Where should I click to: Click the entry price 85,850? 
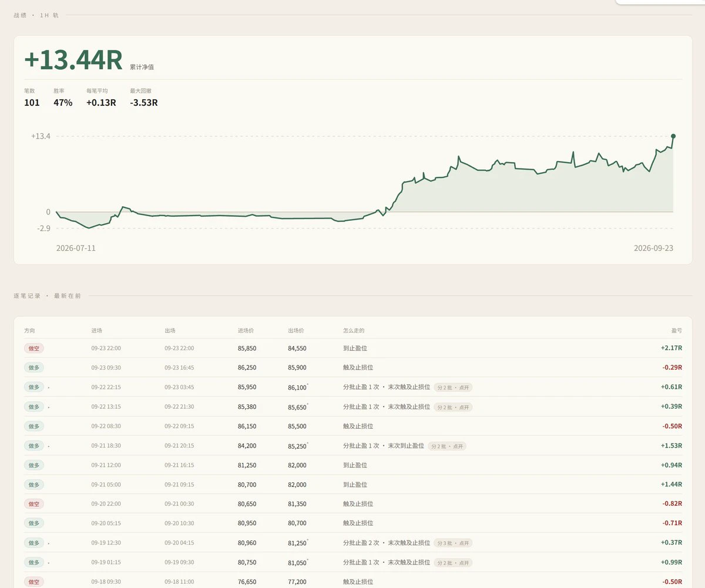247,348
